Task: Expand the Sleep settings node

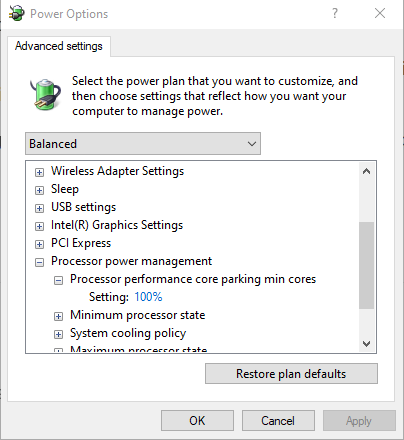Action: pos(39,190)
